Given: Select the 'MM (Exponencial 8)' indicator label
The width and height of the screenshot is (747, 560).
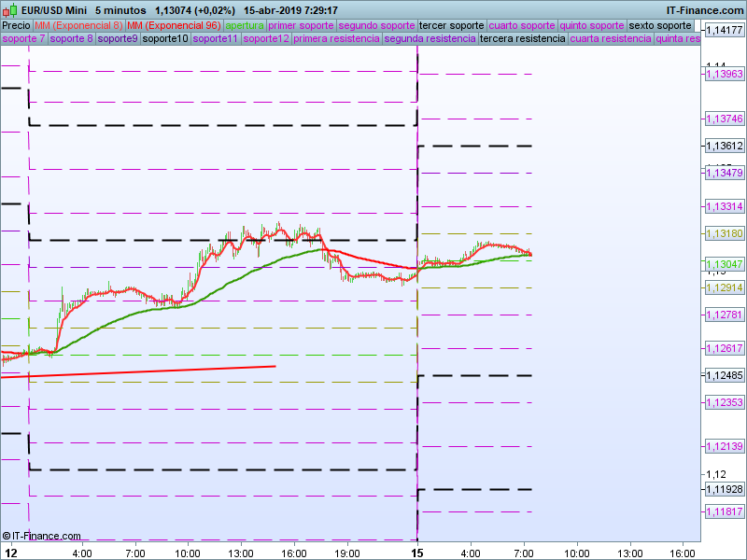Looking at the screenshot, I should tap(78, 25).
